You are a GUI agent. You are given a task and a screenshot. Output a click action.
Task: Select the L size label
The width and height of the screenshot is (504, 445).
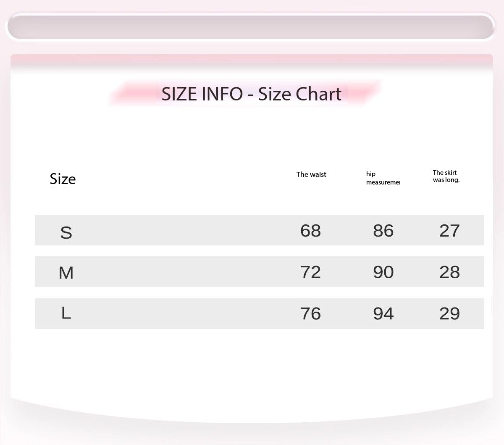tap(66, 313)
